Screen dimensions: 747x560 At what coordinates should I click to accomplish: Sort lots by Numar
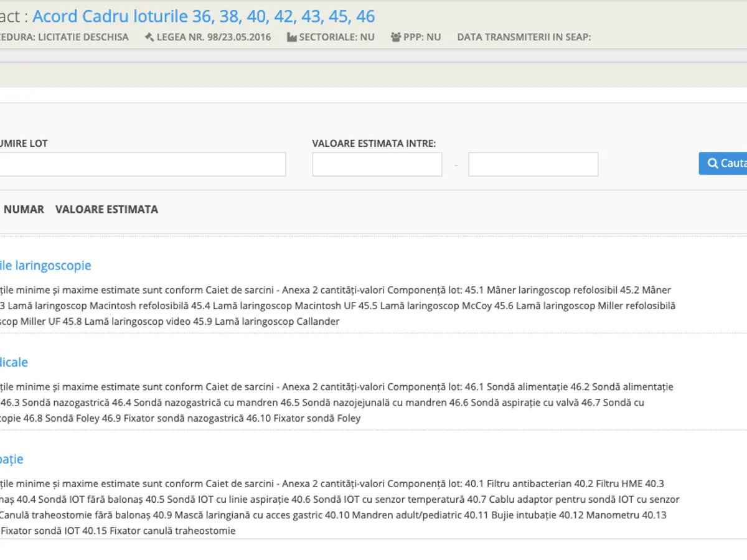coord(24,210)
